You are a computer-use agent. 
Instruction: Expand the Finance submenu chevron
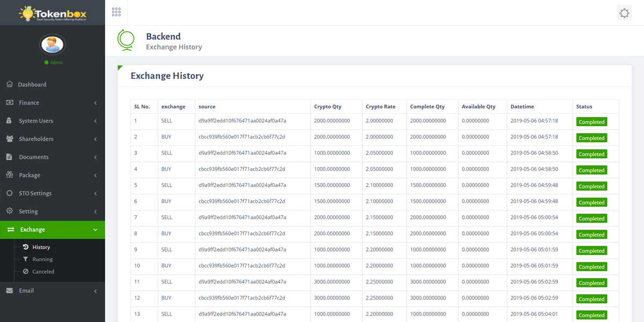pos(96,103)
